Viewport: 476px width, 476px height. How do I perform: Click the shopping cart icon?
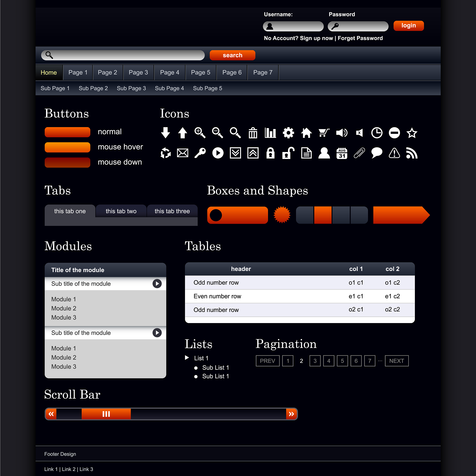[324, 133]
